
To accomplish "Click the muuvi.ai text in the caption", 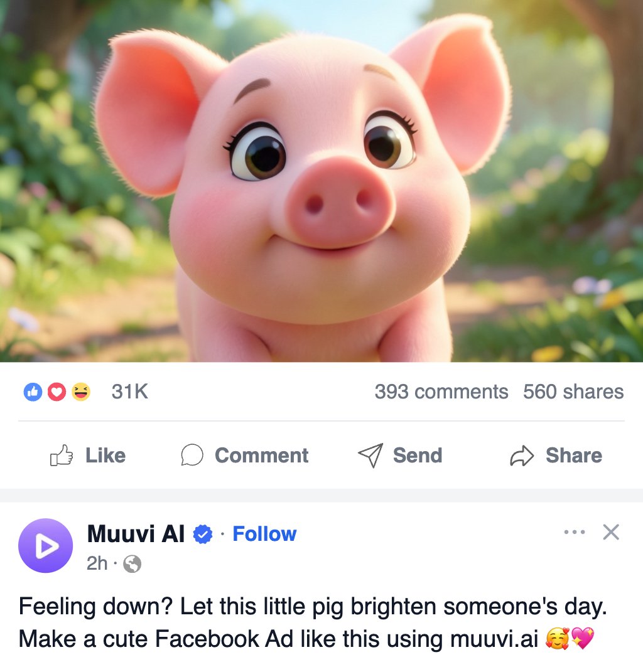I will 493,639.
